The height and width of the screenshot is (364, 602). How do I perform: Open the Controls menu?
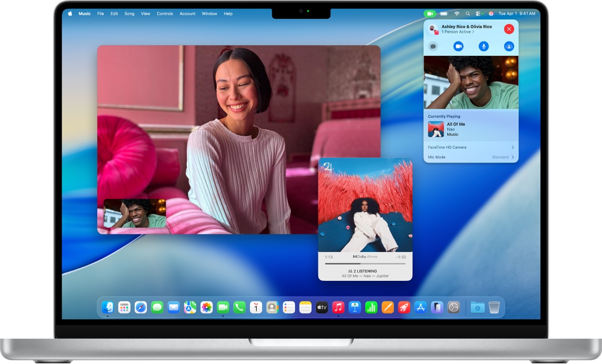pos(165,14)
